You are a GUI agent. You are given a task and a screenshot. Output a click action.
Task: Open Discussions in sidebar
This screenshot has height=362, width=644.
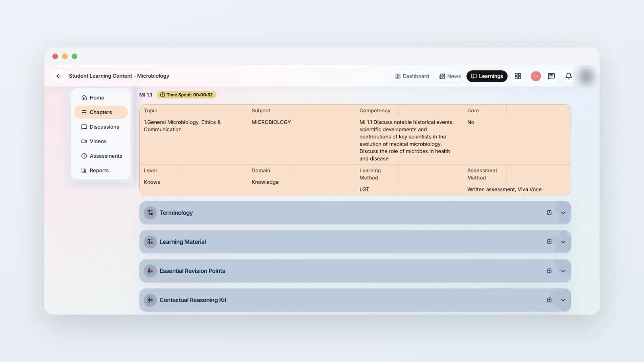[x=101, y=127]
